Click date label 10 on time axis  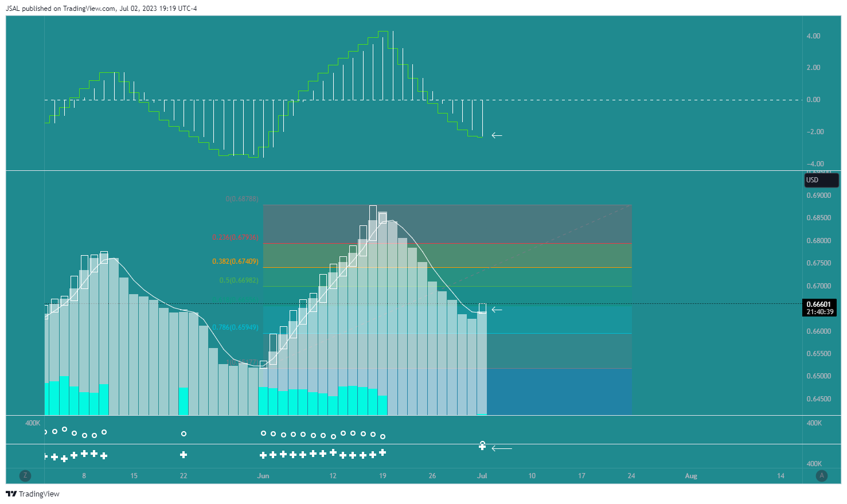click(x=532, y=476)
